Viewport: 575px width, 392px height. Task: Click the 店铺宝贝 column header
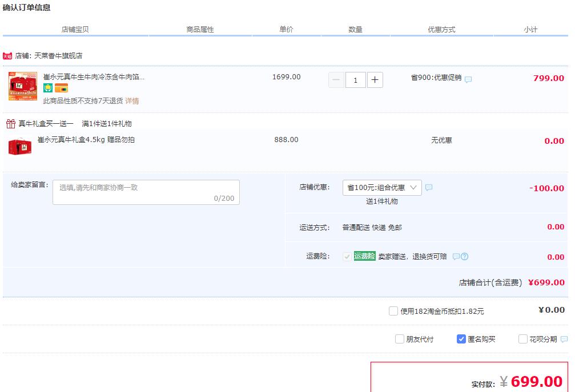[75, 29]
